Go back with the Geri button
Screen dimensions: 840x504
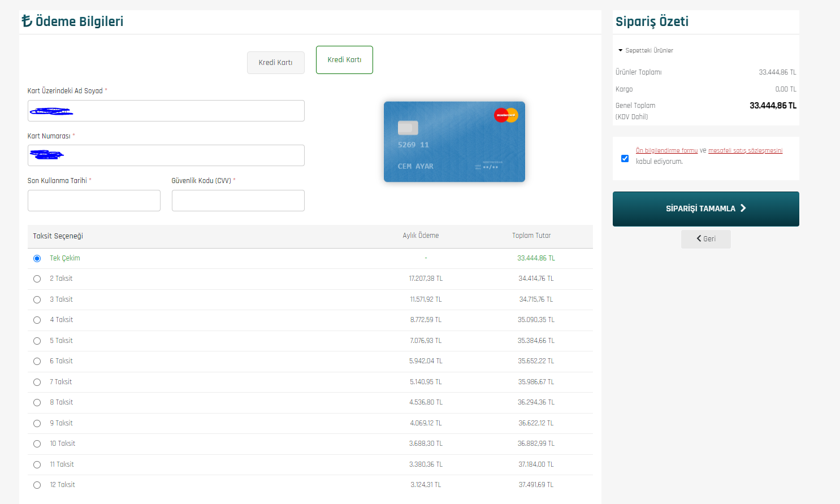pyautogui.click(x=706, y=239)
